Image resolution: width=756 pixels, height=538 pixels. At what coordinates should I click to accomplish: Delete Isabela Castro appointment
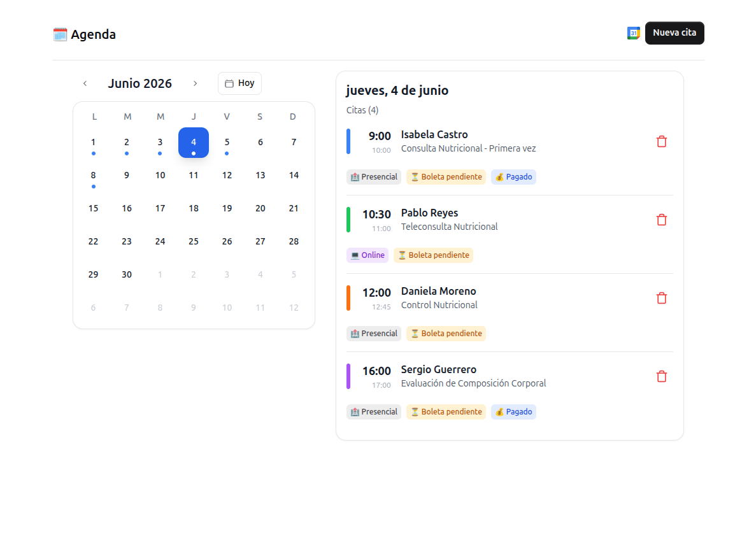(x=662, y=141)
